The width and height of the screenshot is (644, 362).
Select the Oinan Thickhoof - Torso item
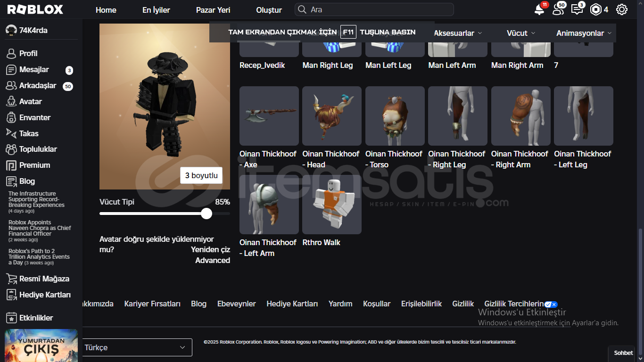tap(395, 116)
